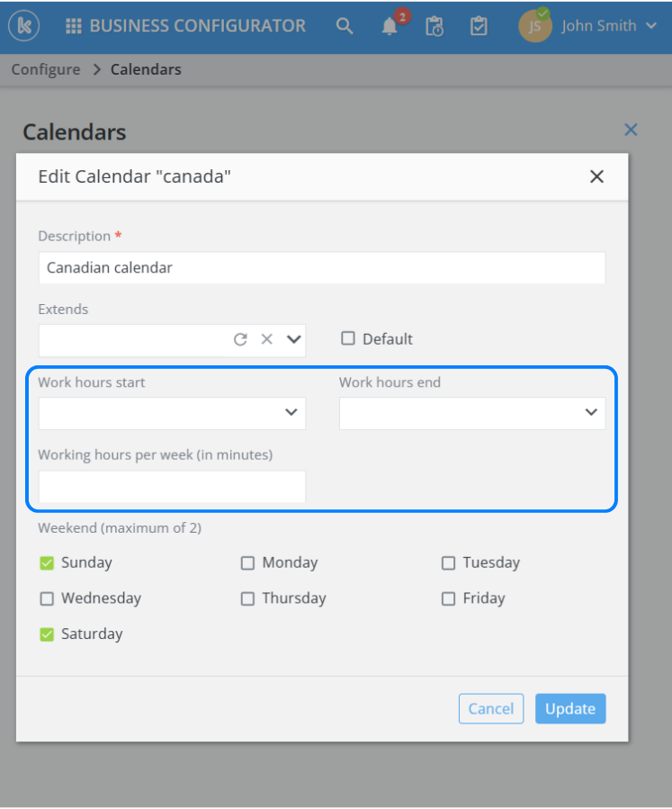Screen dimensions: 672x809
Task: Check Friday as weekend day
Action: pyautogui.click(x=449, y=598)
